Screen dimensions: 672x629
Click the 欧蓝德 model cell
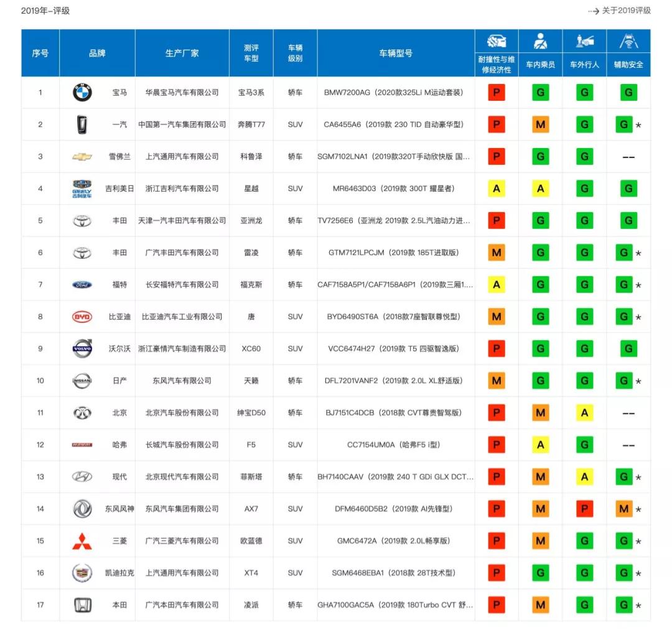click(x=251, y=541)
